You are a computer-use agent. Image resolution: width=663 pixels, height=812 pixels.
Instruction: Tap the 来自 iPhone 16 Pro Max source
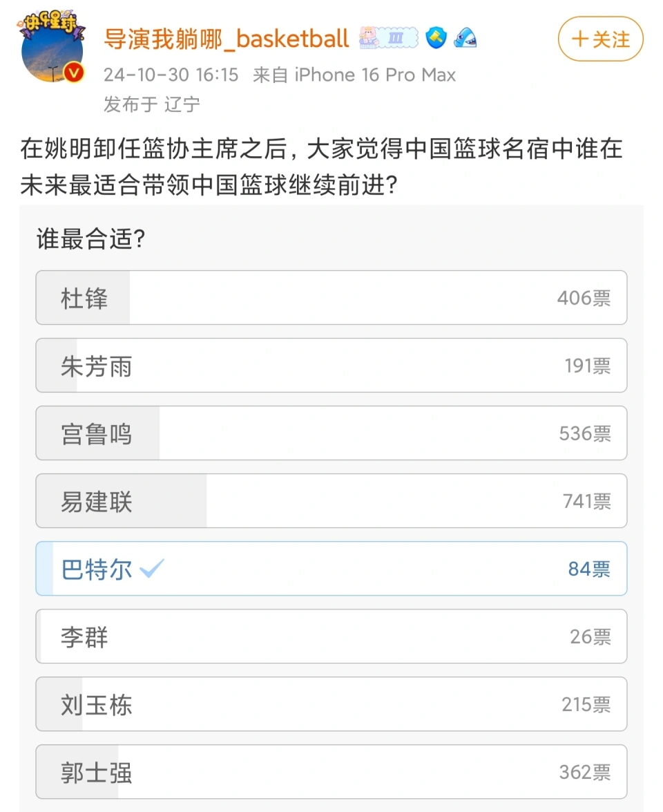354,75
